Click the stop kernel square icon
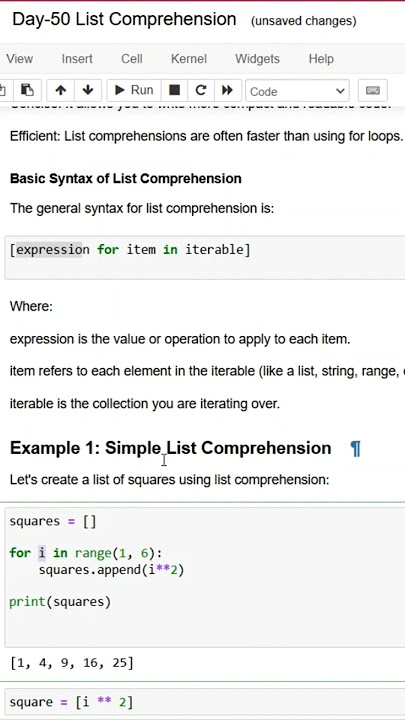Screen dimensions: 405x720 click(174, 90)
